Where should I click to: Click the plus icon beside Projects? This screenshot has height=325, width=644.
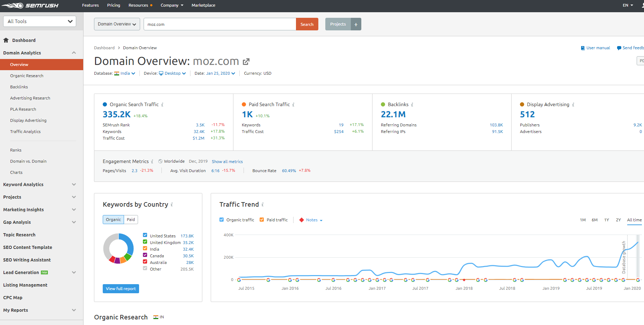coord(356,24)
